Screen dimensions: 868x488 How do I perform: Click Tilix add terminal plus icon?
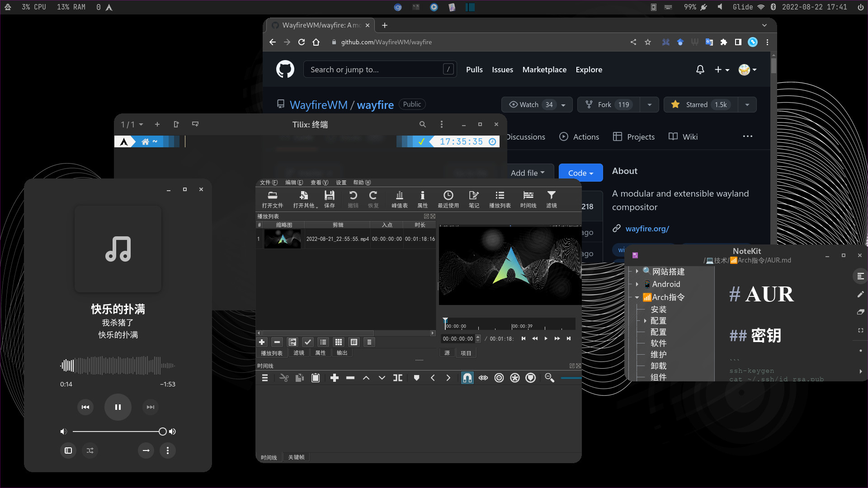[157, 124]
